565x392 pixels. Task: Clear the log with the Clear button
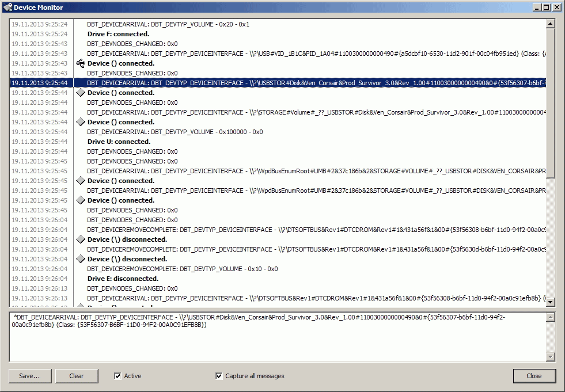tap(77, 376)
